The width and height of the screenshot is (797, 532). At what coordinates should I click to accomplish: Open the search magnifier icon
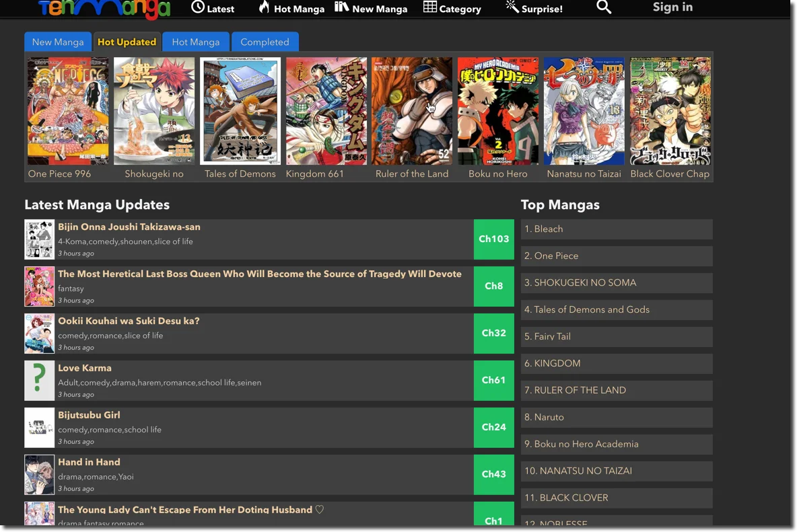[603, 7]
